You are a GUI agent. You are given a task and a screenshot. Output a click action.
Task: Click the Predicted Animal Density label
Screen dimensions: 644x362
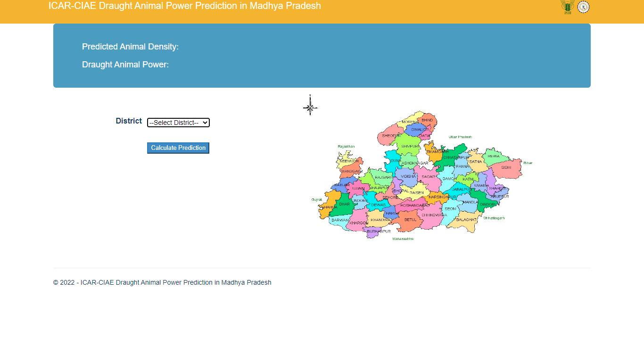tap(130, 47)
